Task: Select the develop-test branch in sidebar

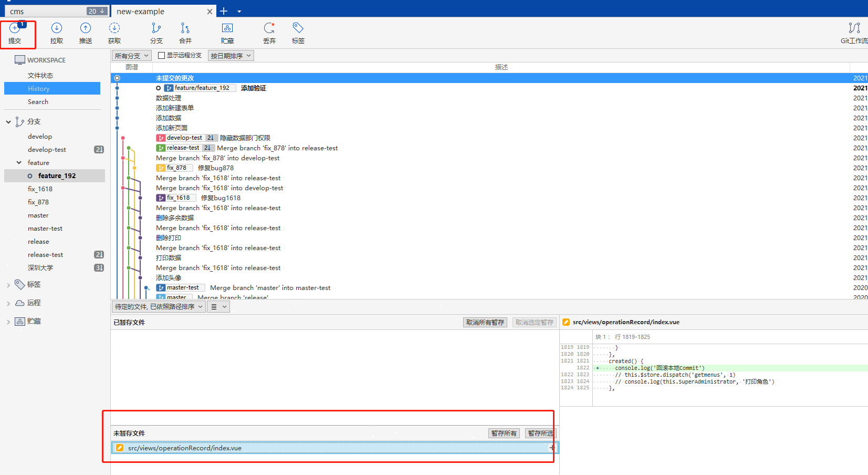Action: [x=47, y=150]
